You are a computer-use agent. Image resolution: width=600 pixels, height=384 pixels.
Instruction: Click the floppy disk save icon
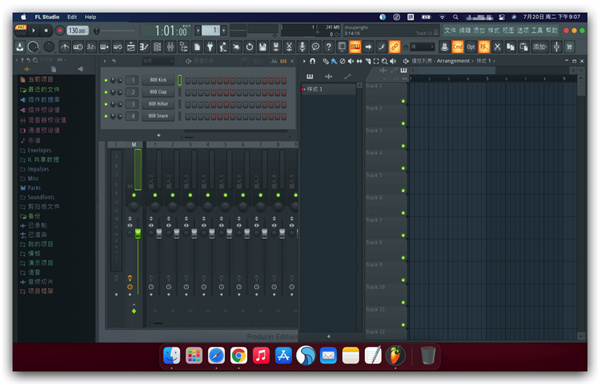click(262, 47)
